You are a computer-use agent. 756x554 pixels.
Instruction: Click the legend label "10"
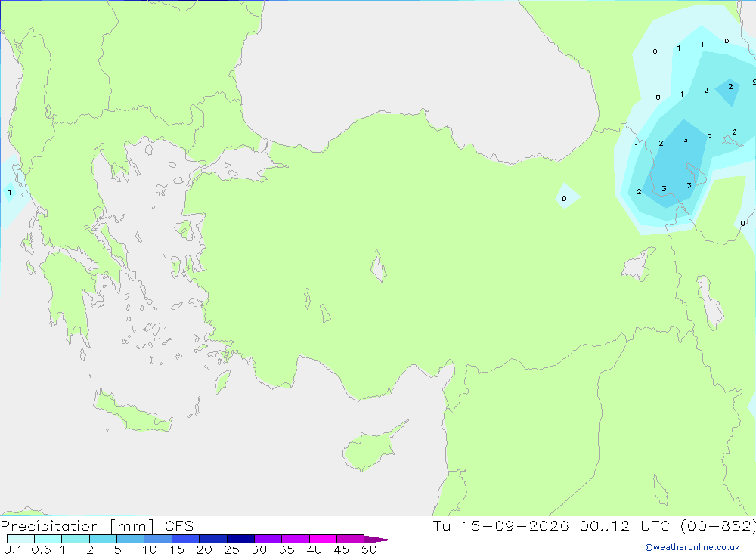150,549
